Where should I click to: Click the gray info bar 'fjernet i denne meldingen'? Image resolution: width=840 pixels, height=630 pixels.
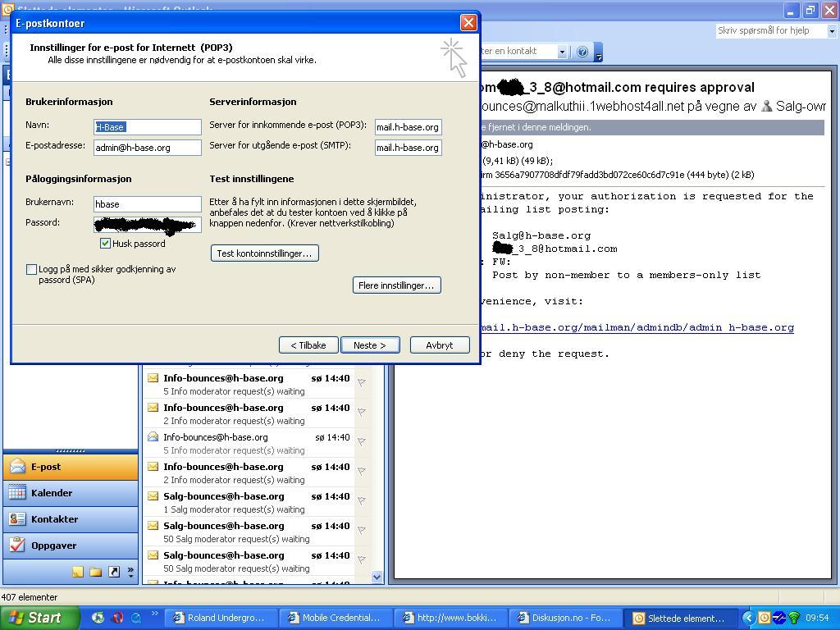point(652,127)
